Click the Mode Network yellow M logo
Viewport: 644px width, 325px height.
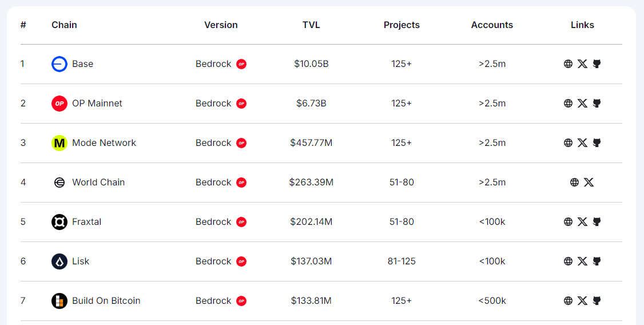59,143
